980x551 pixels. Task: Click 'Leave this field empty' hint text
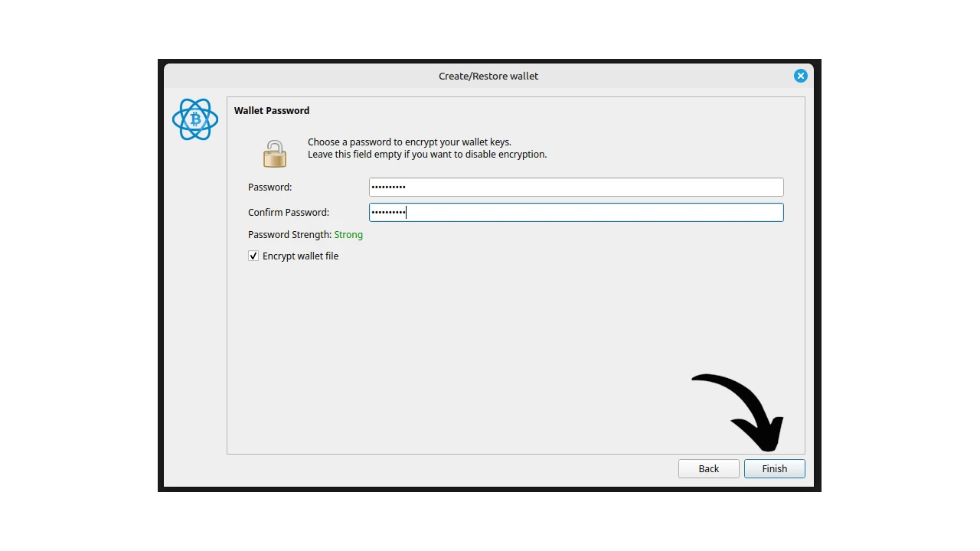(x=426, y=155)
